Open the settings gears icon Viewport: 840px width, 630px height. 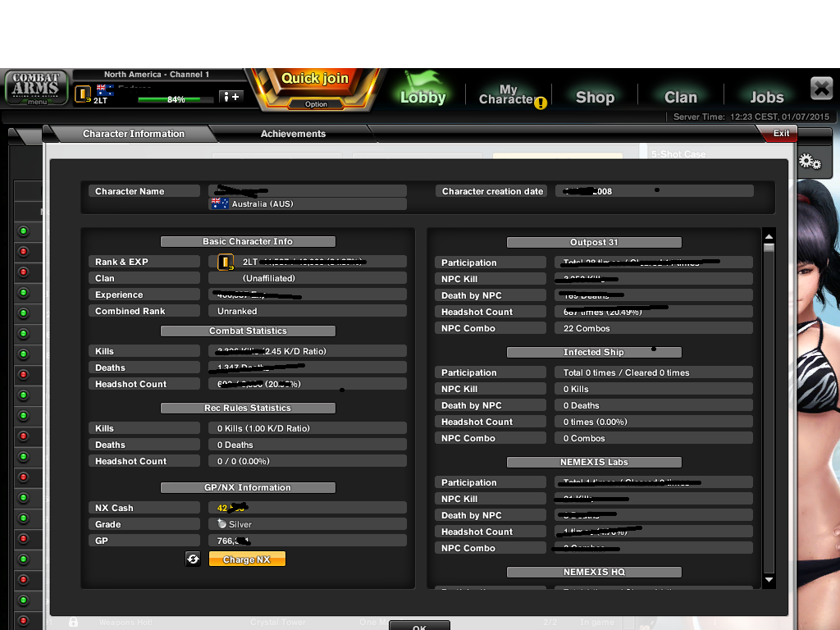click(x=810, y=161)
